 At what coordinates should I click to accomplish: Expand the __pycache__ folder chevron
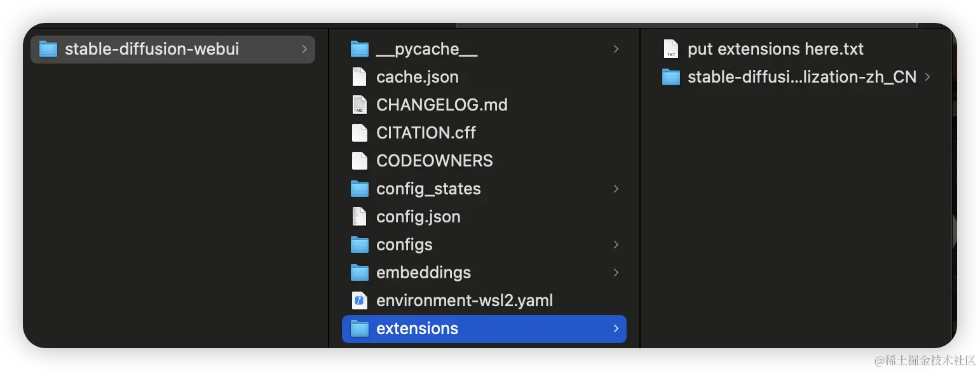[x=616, y=49]
